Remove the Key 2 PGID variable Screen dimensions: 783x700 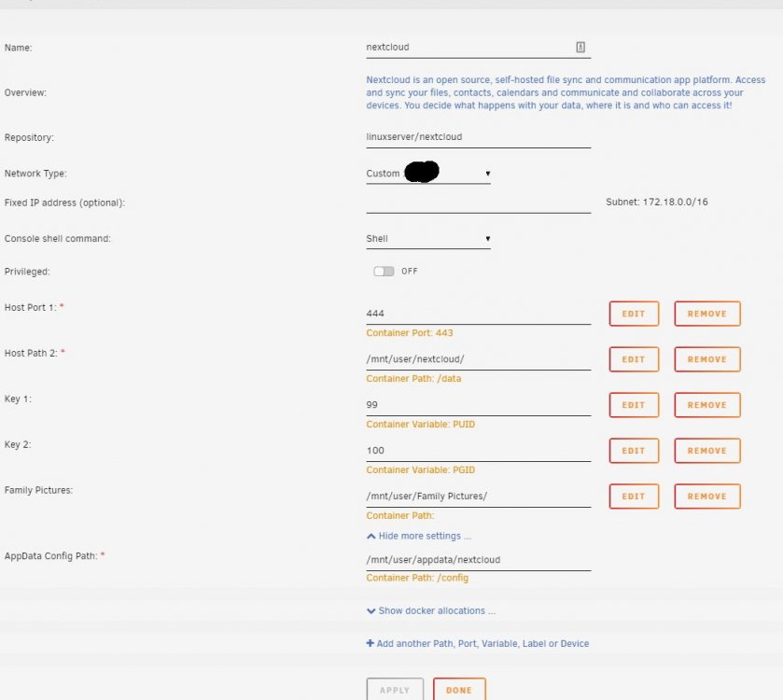707,451
